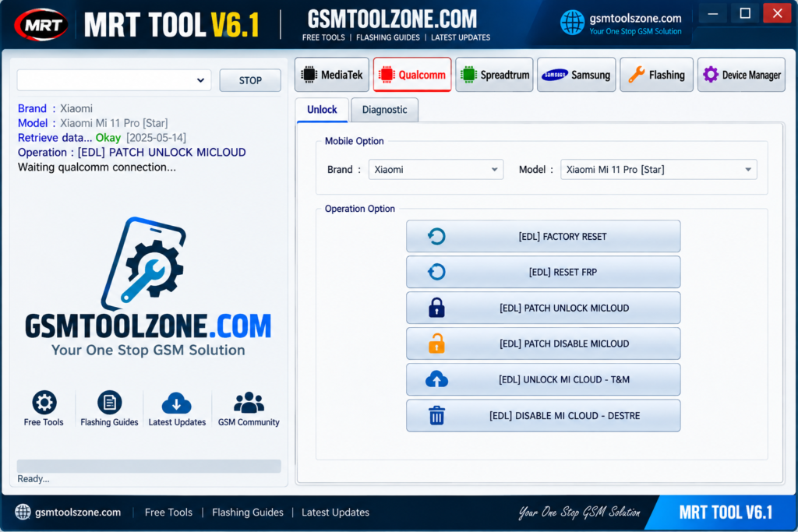Click the Factory Reset circular arrow icon
The height and width of the screenshot is (532, 798).
point(436,236)
